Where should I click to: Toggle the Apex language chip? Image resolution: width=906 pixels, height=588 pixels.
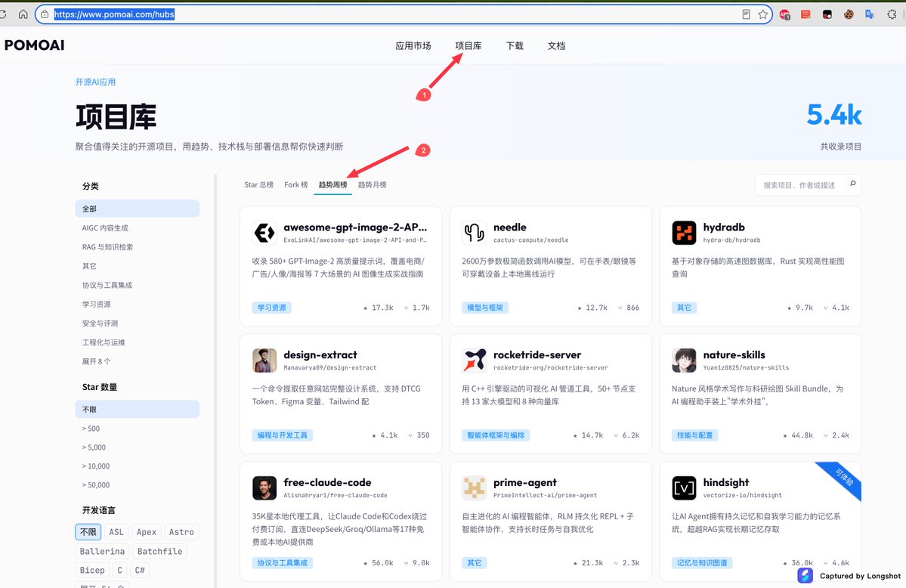pyautogui.click(x=146, y=532)
